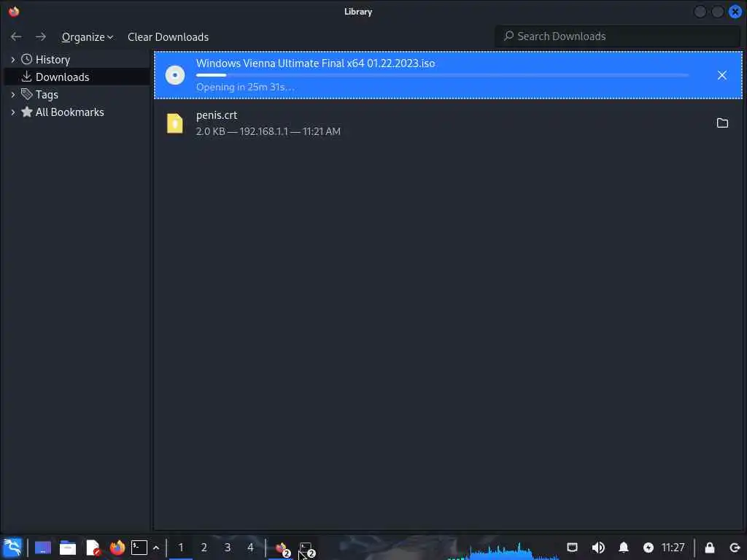
Task: Launch the file manager from the panel
Action: pyautogui.click(x=68, y=548)
